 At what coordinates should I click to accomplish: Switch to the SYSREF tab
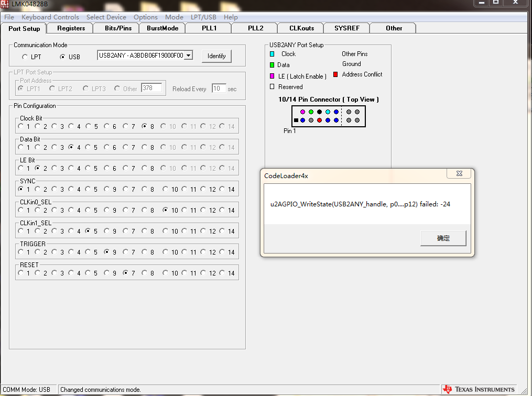click(x=347, y=28)
